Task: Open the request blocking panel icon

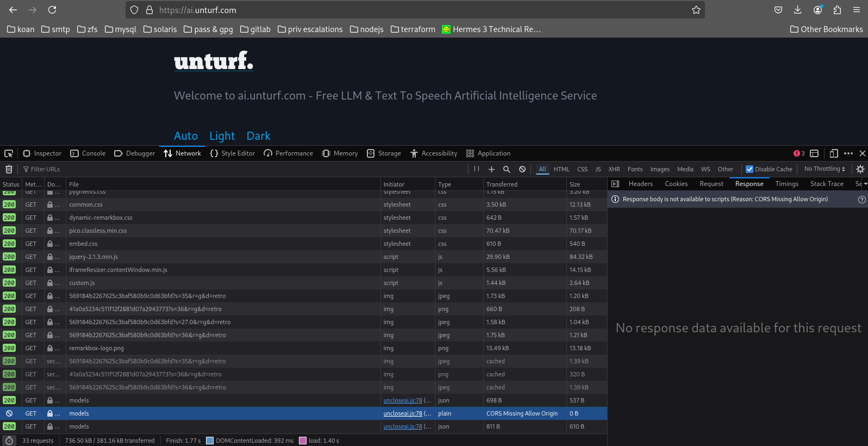Action: (522, 169)
